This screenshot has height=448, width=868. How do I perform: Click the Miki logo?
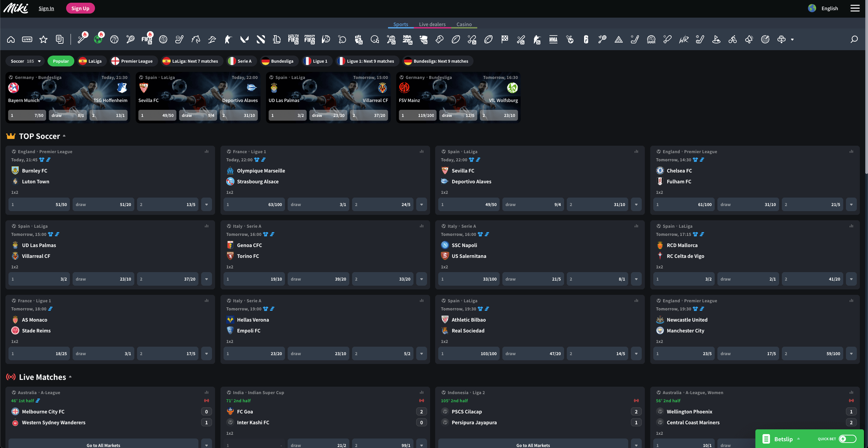16,8
